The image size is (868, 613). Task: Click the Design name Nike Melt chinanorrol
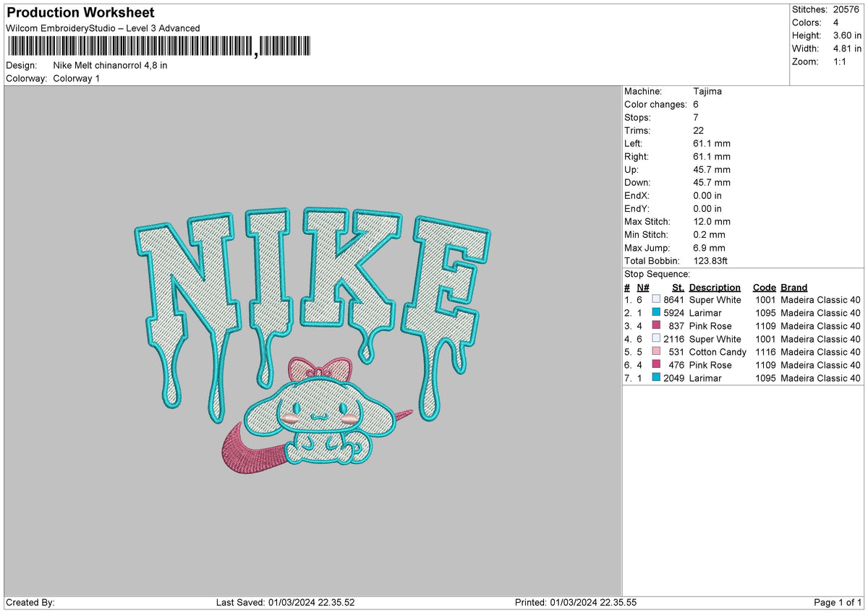[109, 65]
